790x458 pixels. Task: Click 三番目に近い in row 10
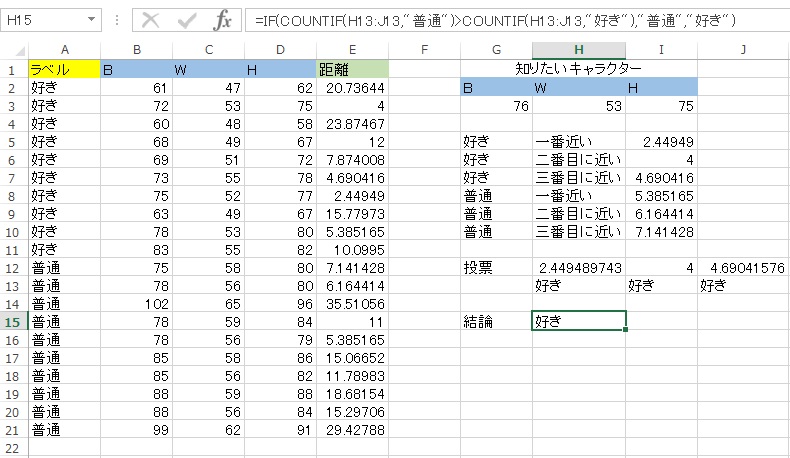[578, 232]
